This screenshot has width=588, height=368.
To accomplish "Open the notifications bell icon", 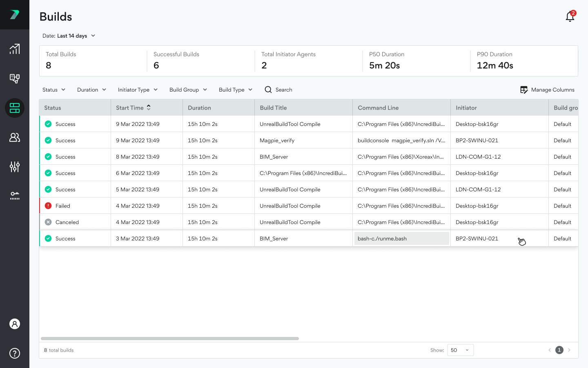I will [x=570, y=16].
